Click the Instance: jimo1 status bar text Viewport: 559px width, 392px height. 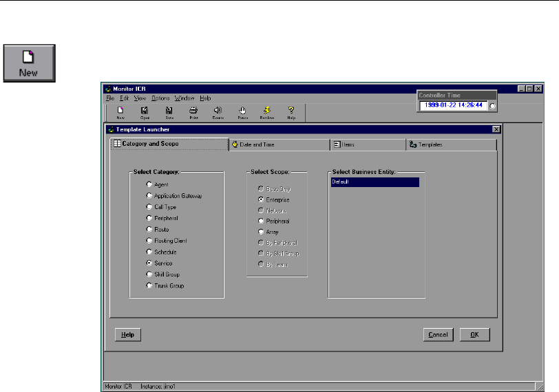pyautogui.click(x=158, y=386)
